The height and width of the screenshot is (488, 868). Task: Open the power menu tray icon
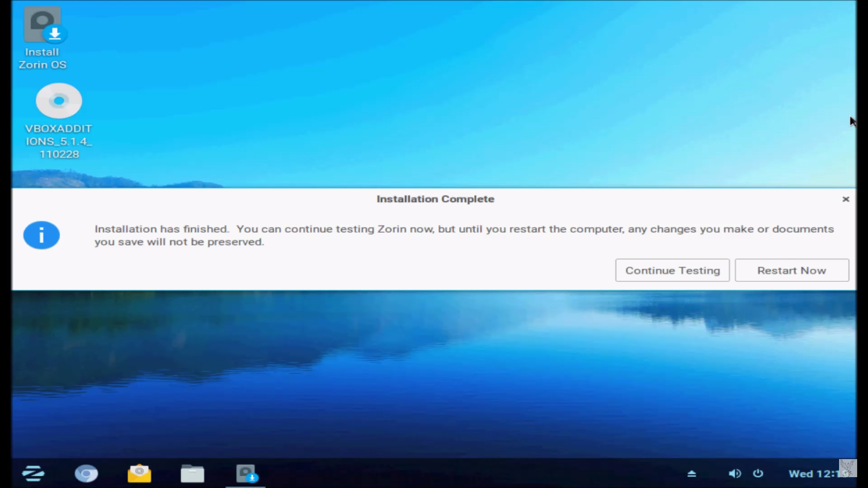pos(758,474)
